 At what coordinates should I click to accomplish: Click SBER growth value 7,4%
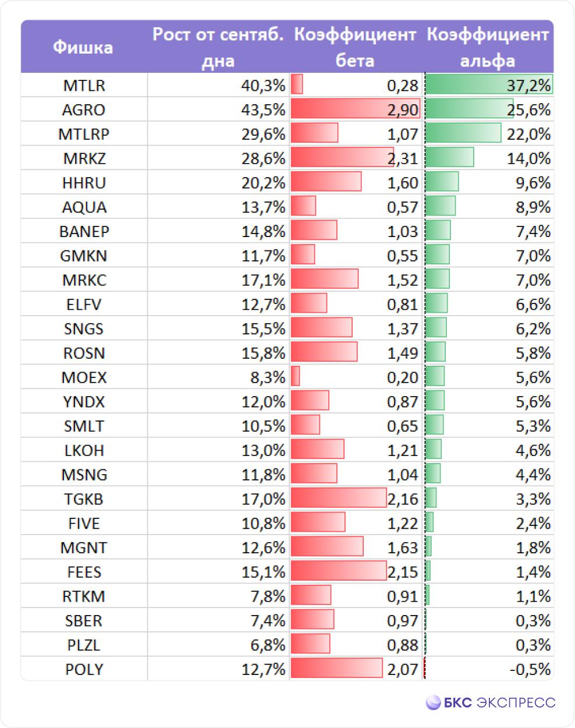268,621
